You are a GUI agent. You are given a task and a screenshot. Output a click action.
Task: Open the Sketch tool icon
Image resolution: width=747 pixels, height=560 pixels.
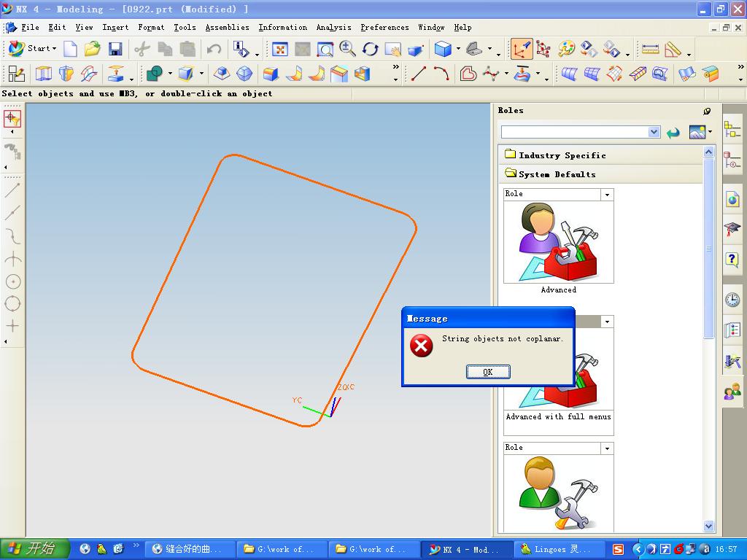pyautogui.click(x=17, y=74)
